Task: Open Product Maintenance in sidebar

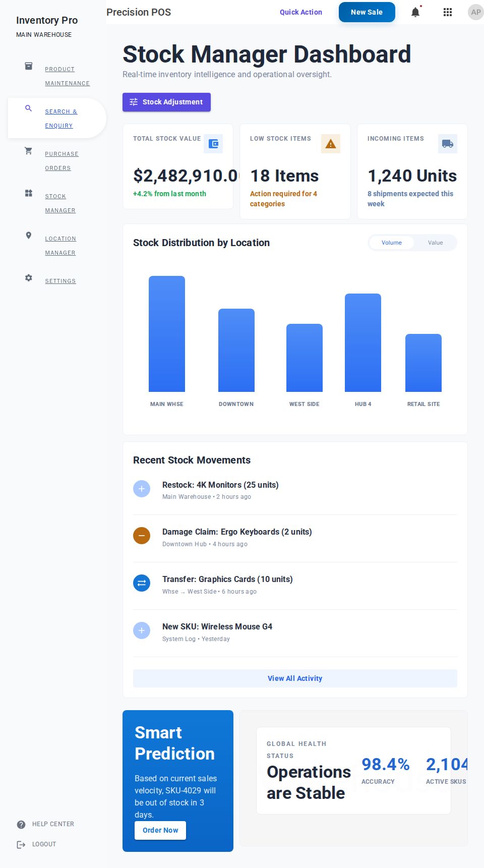Action: click(x=67, y=76)
